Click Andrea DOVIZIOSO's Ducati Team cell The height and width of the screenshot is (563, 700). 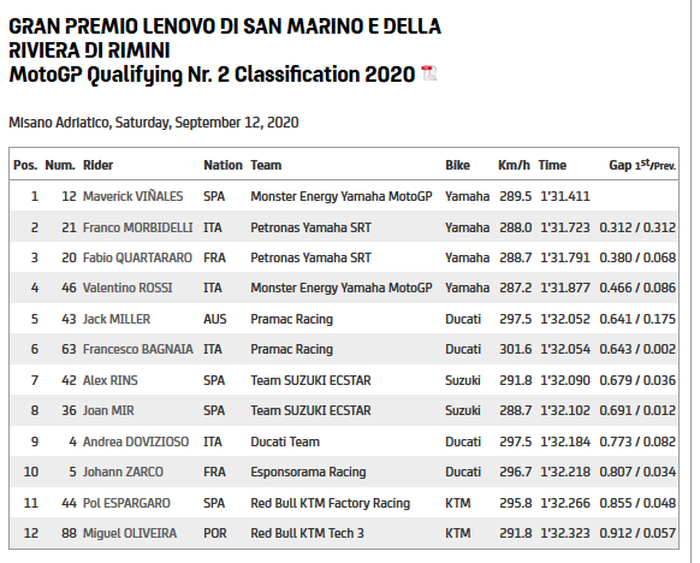(285, 441)
